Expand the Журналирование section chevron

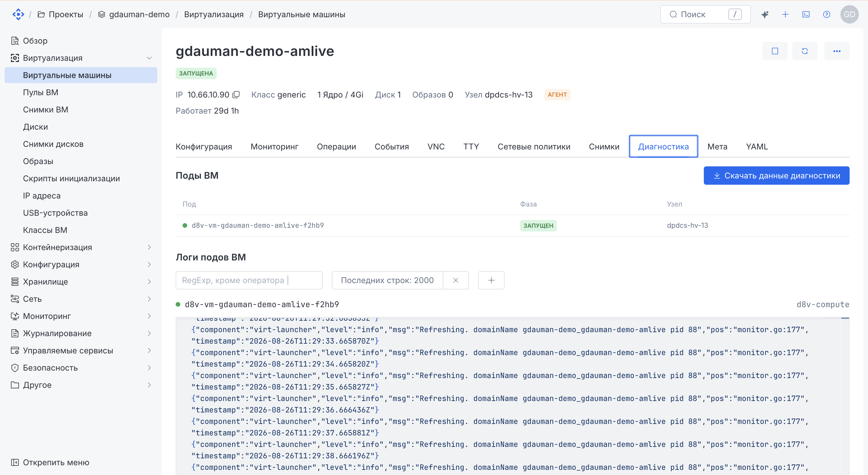[149, 333]
